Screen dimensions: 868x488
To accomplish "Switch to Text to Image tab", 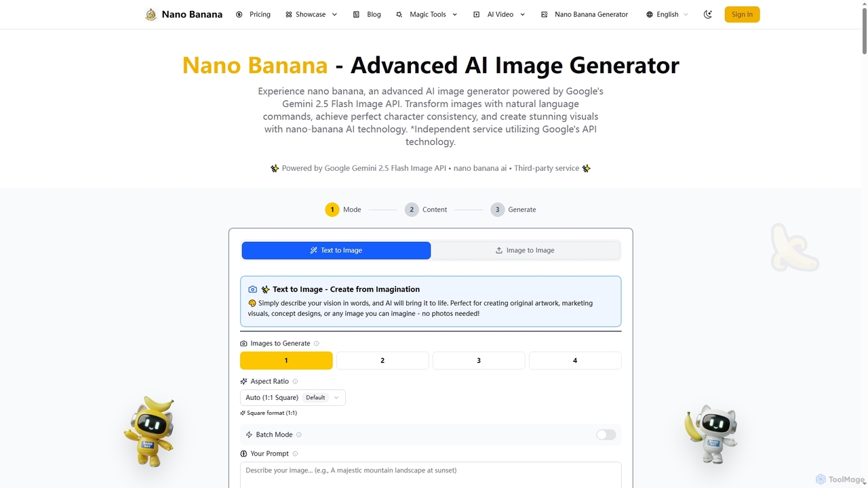I will point(336,250).
